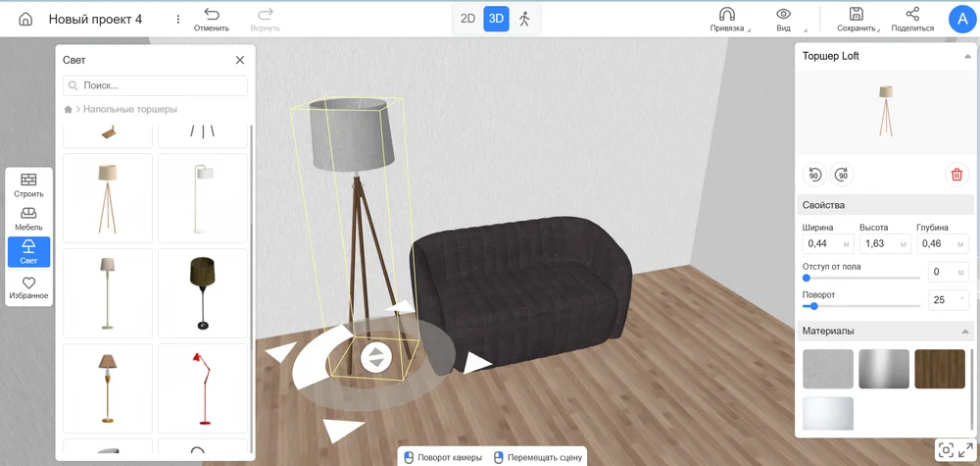Click the Поиск search field

162,85
